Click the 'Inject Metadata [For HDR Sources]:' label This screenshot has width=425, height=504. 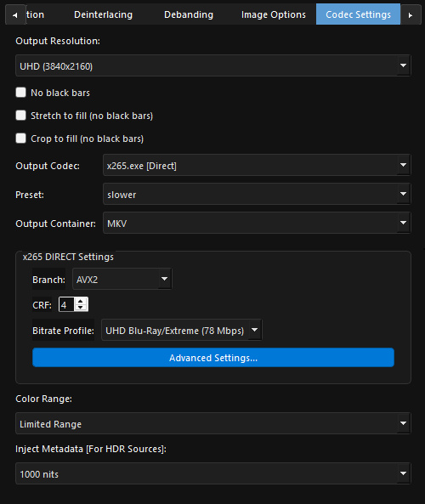[91, 449]
